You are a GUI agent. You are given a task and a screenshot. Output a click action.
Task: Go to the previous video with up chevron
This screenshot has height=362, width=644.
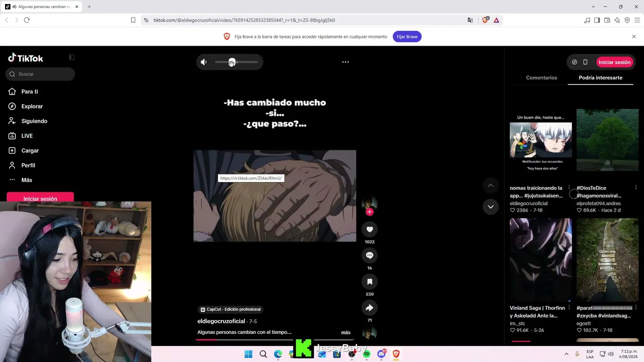491,186
